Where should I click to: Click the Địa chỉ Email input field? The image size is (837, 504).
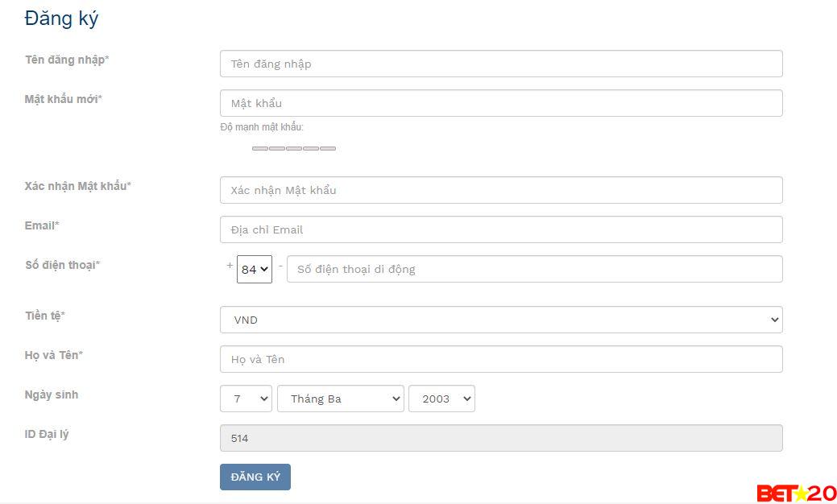coord(500,229)
